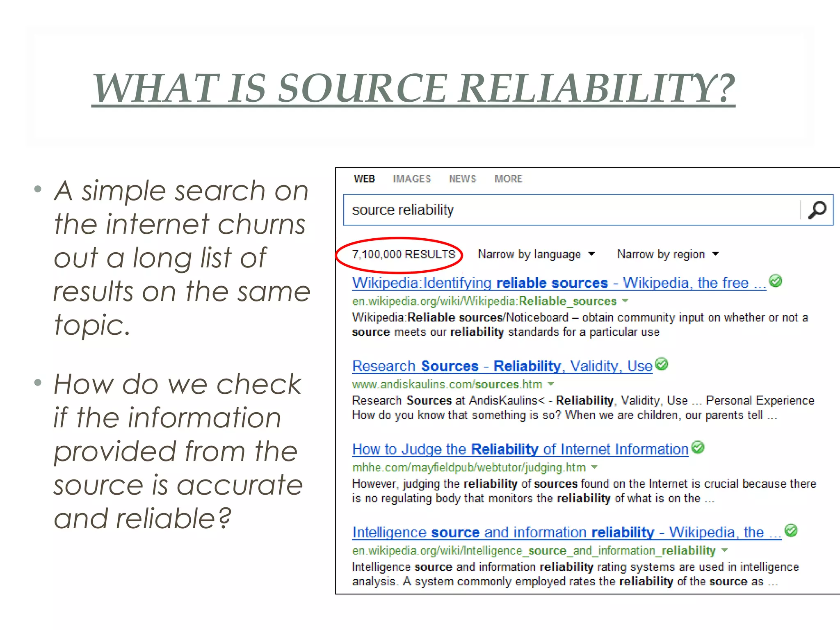This screenshot has height=630, width=840.
Task: Click the en.wikipedia.org/wiki/Wikipedia:Reliable_sources URL
Action: 484,301
